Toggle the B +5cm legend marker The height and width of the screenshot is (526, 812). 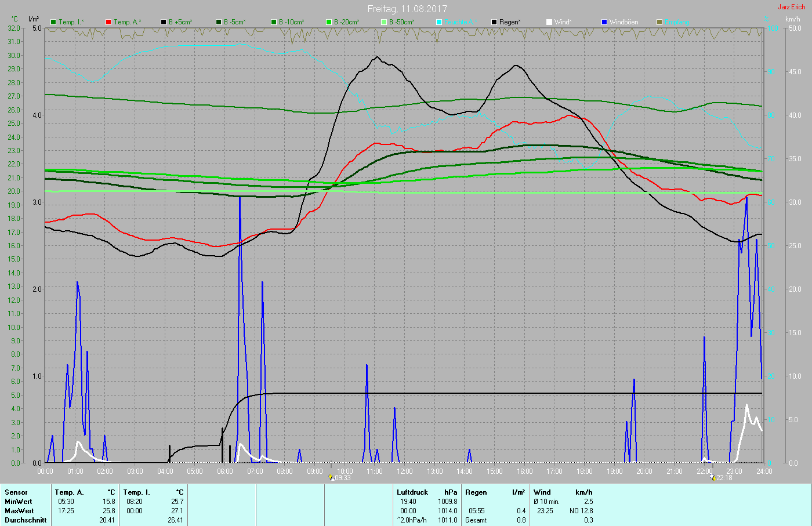[164, 22]
